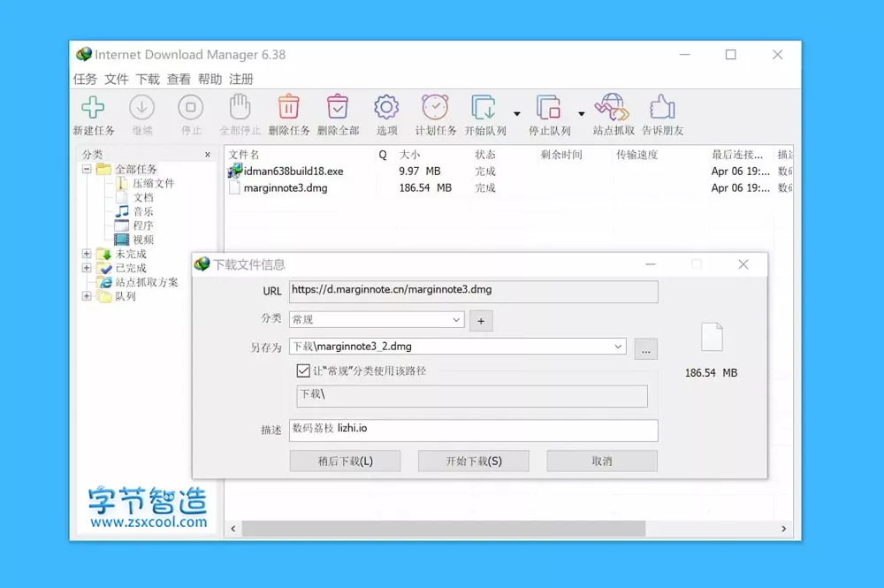Image resolution: width=884 pixels, height=588 pixels.
Task: Expand the 队列 tree node
Action: (x=87, y=296)
